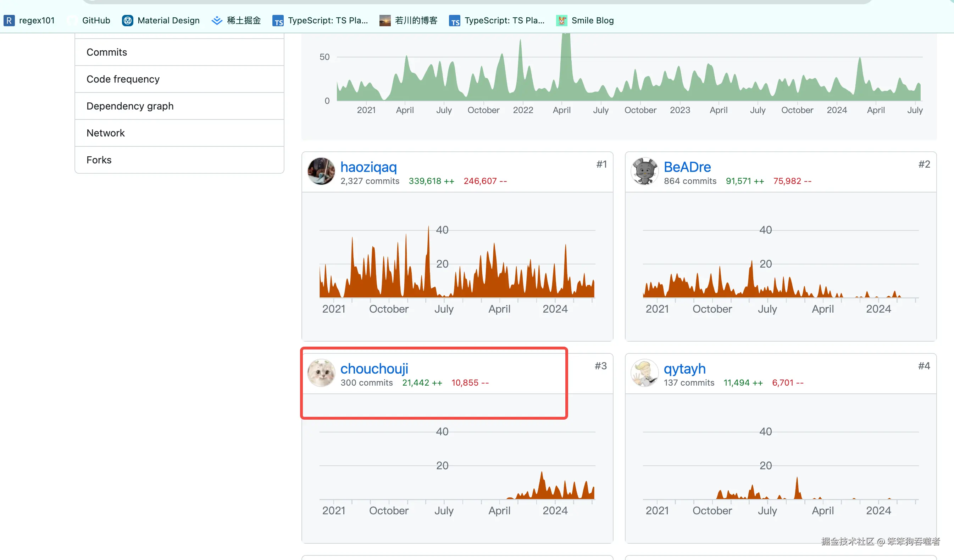The height and width of the screenshot is (560, 954).
Task: Open the Dependency graph section
Action: 130,106
